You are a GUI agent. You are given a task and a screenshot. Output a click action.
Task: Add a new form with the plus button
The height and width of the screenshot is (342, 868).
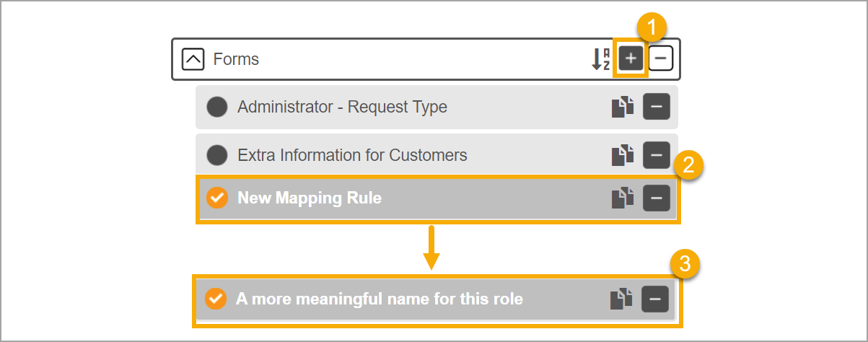click(630, 59)
